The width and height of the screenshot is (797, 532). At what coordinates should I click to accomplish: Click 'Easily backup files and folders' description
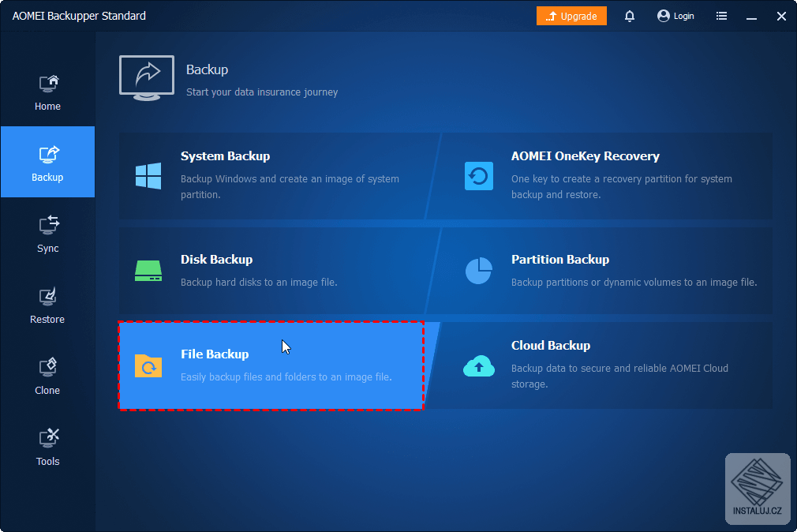(286, 377)
